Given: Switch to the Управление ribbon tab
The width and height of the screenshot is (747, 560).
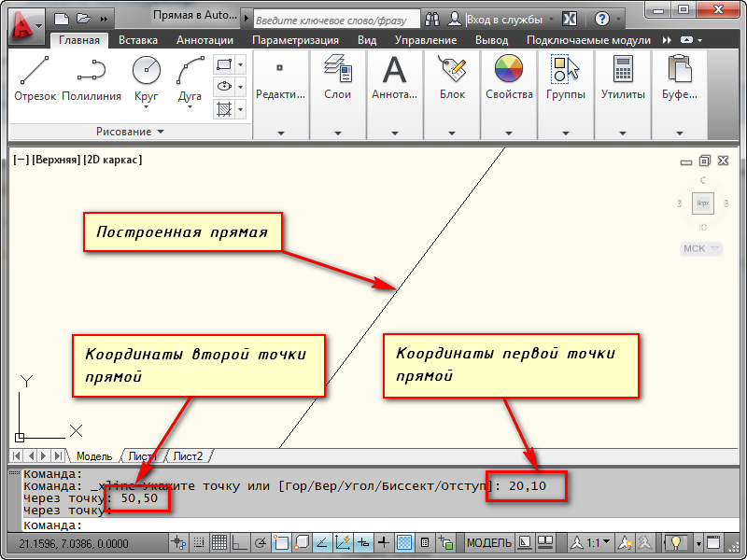Looking at the screenshot, I should coord(426,40).
